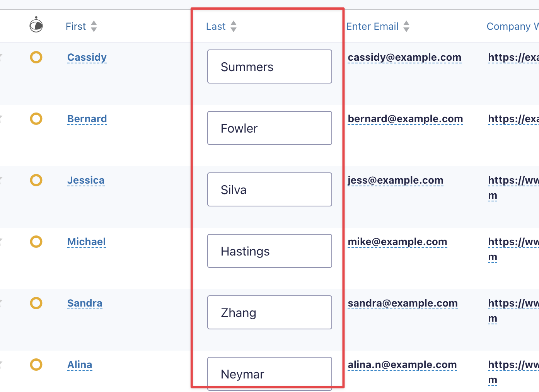Focus the Silva last name field
539x392 pixels.
coord(269,189)
